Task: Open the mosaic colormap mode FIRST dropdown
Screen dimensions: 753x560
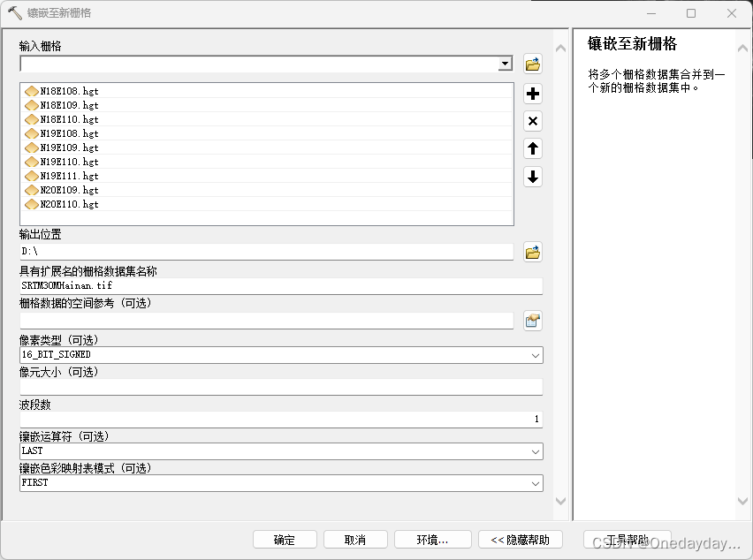Action: click(x=536, y=482)
